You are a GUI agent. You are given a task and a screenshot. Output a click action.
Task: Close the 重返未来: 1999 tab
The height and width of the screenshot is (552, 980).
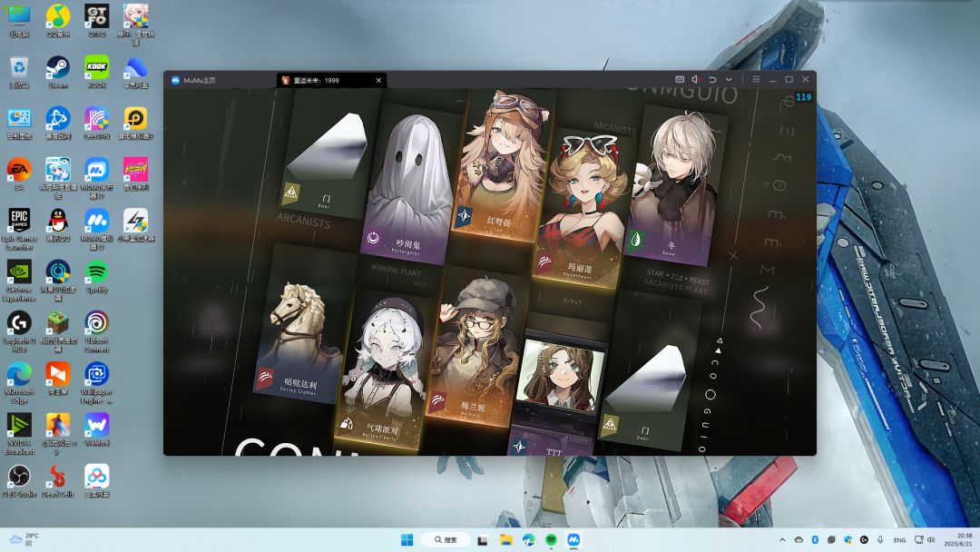pyautogui.click(x=378, y=80)
